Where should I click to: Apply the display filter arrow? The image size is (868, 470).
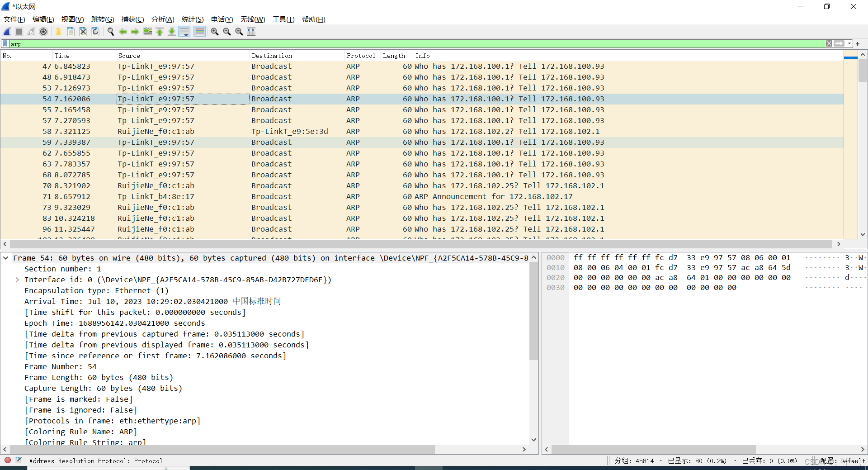pyautogui.click(x=840, y=44)
